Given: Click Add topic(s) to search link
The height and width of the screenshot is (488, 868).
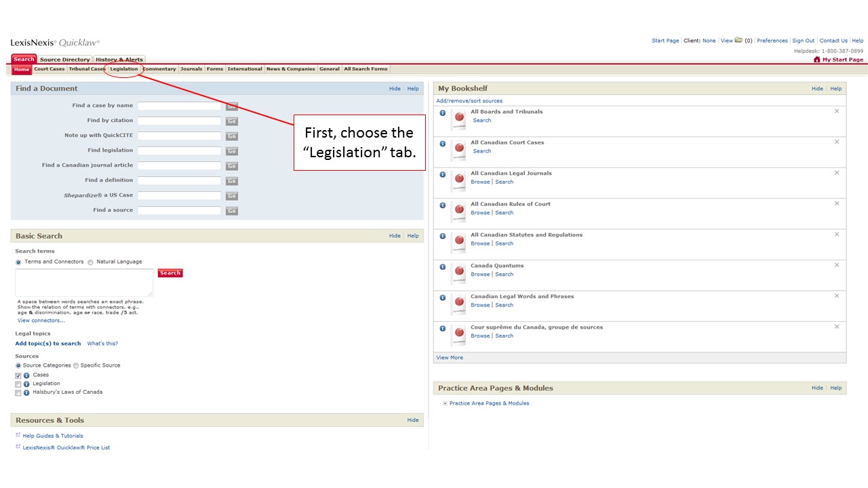Looking at the screenshot, I should (48, 344).
